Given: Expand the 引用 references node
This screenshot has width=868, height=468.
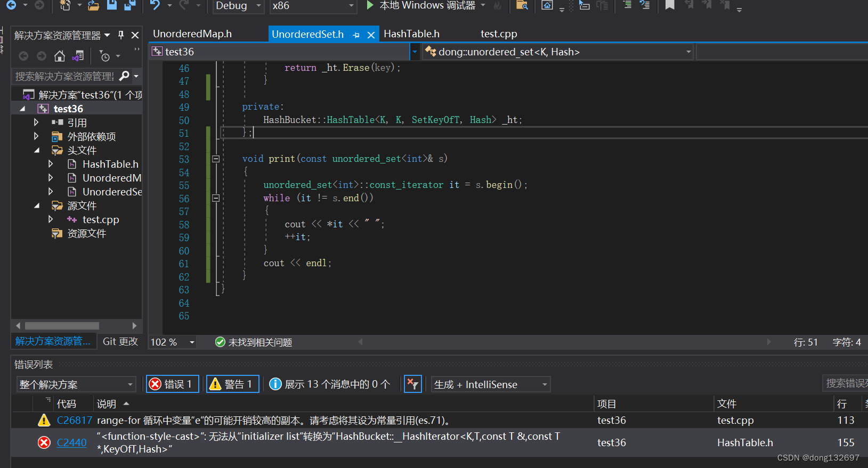Looking at the screenshot, I should (x=36, y=122).
